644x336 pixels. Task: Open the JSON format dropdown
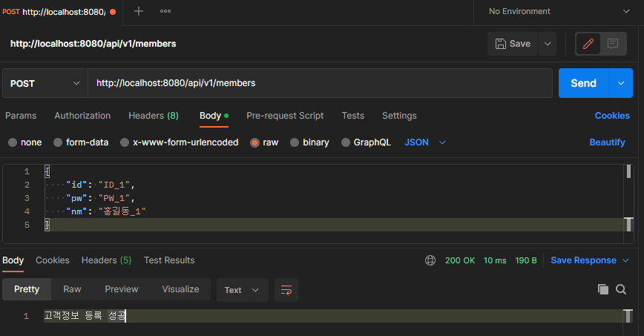425,142
